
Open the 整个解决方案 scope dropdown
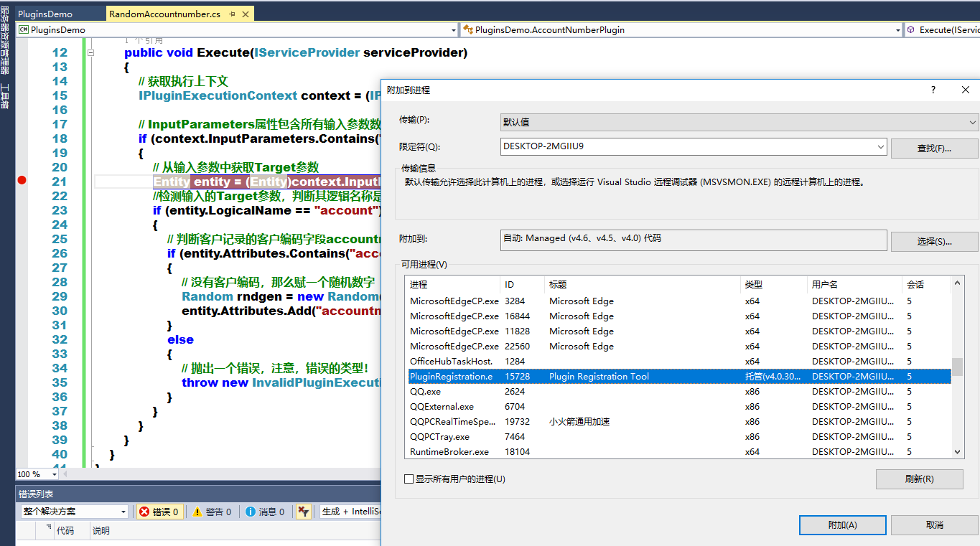coord(123,512)
